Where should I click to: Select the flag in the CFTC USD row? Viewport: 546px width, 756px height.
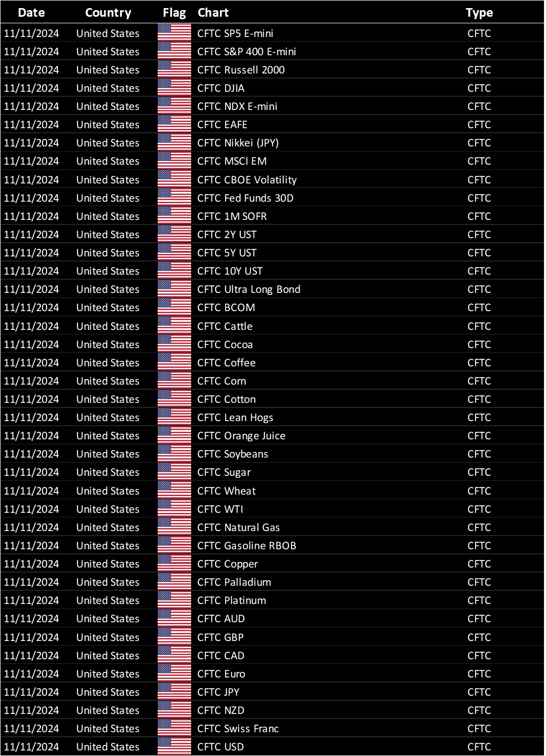click(174, 746)
